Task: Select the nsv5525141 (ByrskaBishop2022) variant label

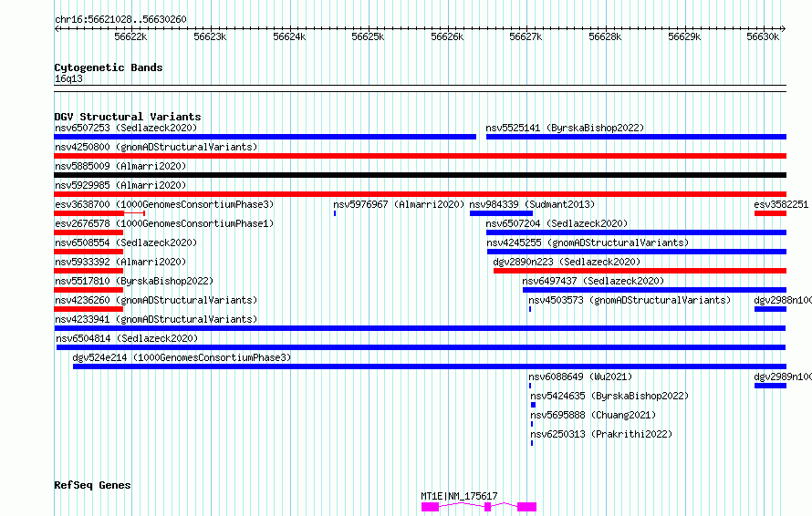Action: (x=565, y=128)
